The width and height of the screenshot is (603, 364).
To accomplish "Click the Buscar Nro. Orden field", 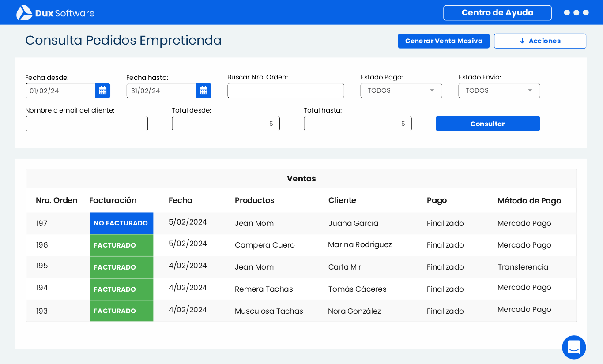I will tap(286, 90).
